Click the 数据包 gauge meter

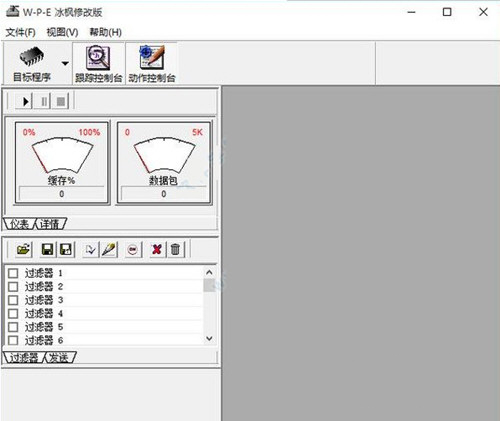(x=164, y=155)
